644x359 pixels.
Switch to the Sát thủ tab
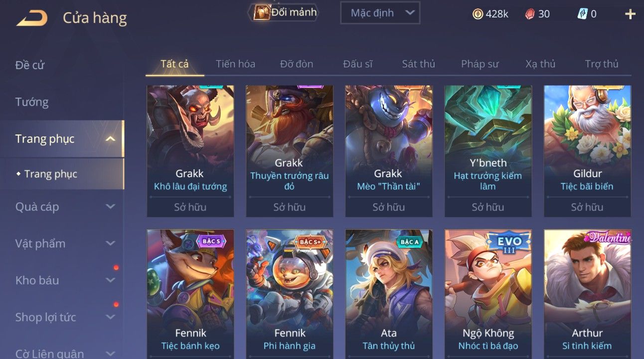point(418,64)
